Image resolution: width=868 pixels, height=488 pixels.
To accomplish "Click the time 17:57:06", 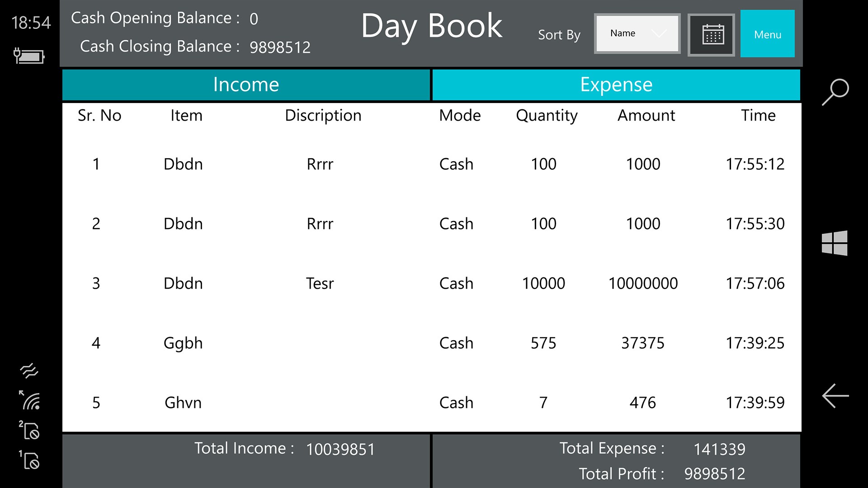I will point(755,283).
